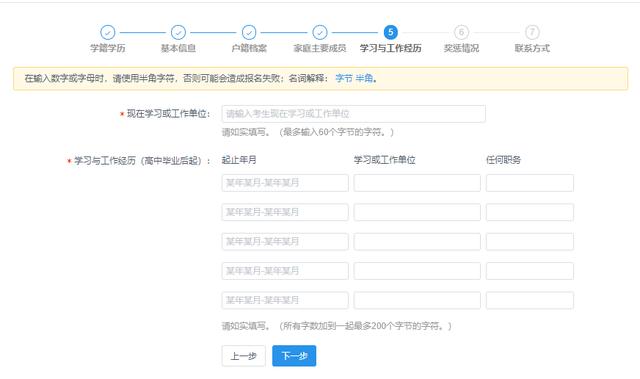This screenshot has height=379, width=640.
Task: Open the 基本信息 step label
Action: click(178, 48)
